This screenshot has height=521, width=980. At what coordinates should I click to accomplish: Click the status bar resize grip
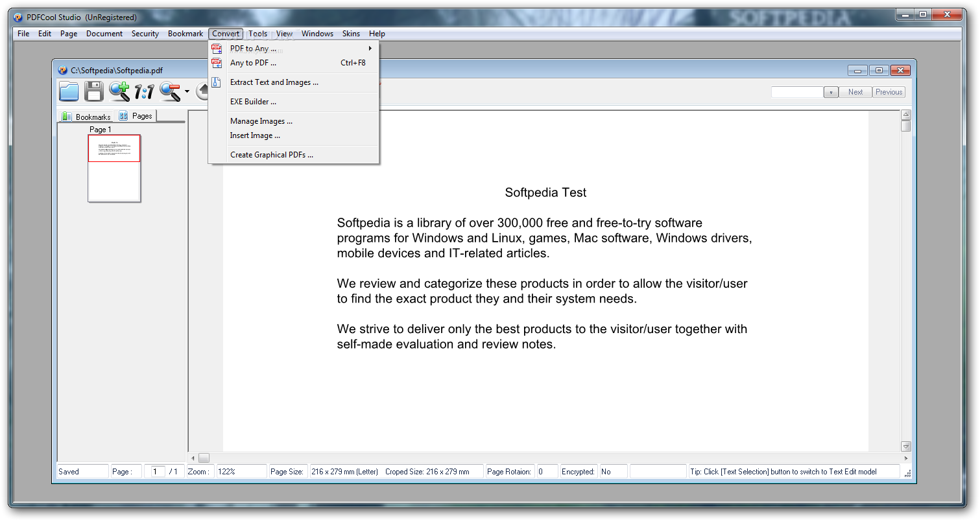(907, 474)
